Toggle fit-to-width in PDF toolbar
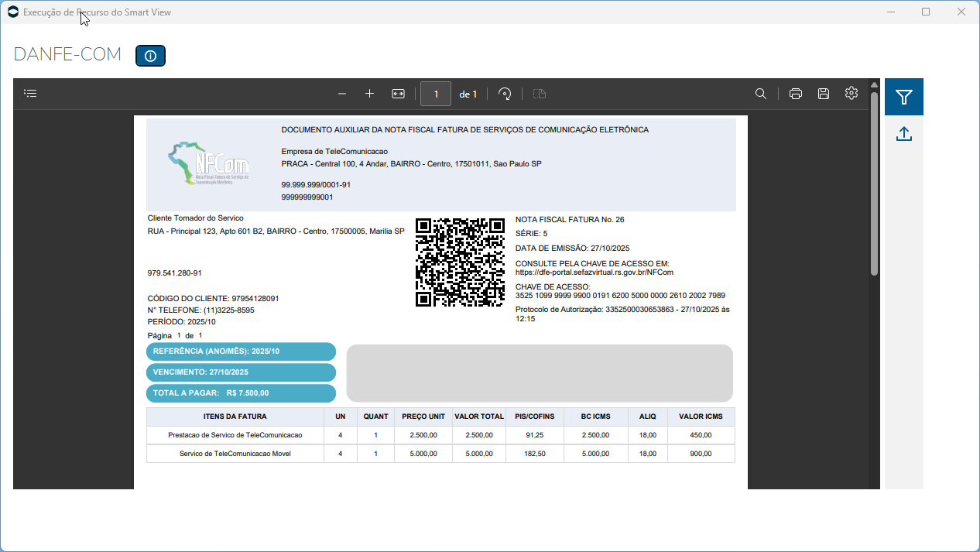 (x=398, y=94)
